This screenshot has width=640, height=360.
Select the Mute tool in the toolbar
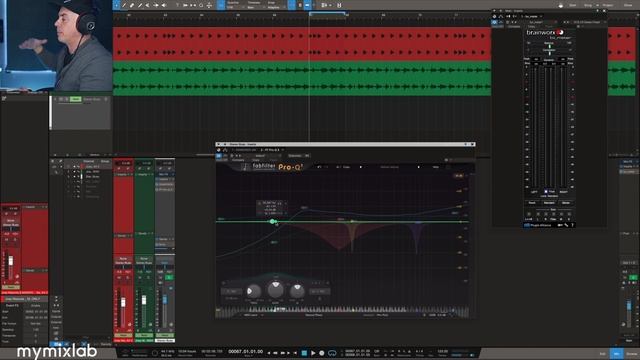coord(147,5)
